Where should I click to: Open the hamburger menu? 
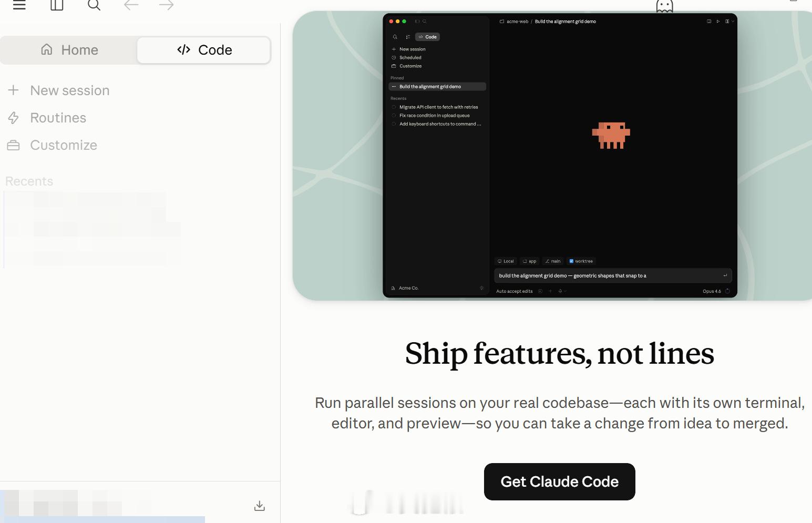(19, 5)
